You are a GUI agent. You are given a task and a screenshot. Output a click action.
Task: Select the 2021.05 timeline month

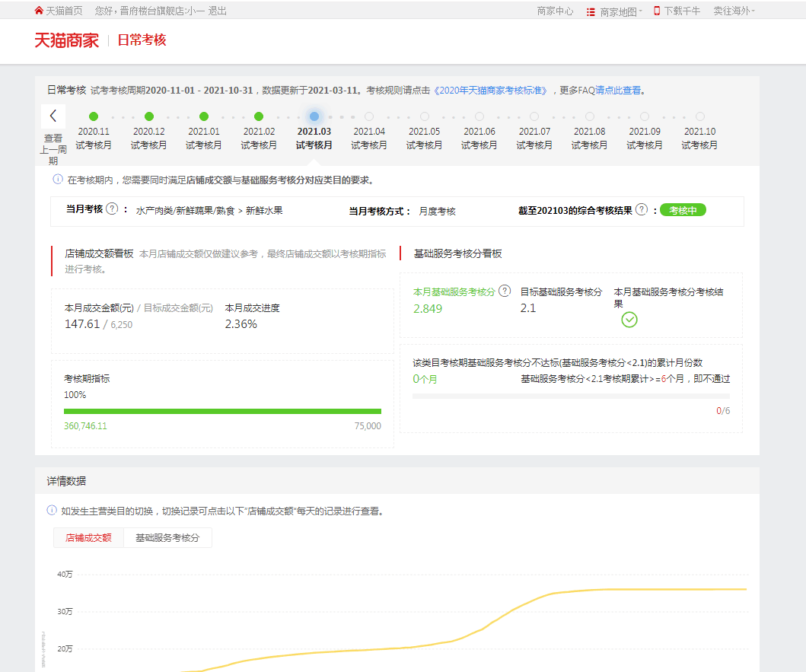pos(425,116)
